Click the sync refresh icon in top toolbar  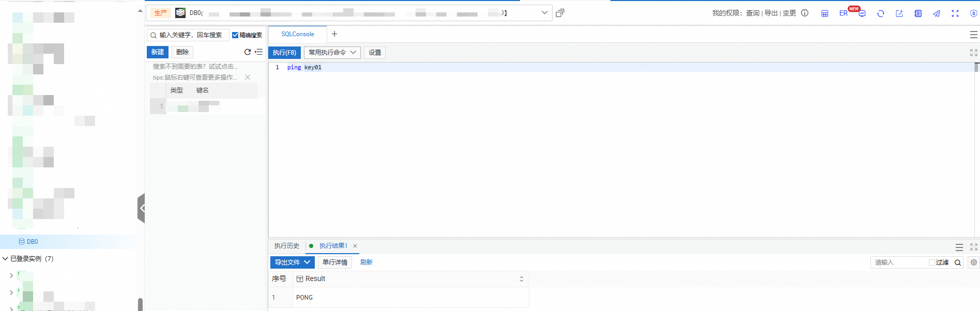coord(881,13)
